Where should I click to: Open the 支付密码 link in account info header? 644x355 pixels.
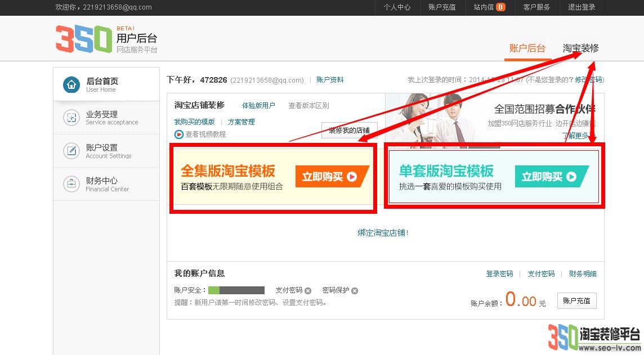pyautogui.click(x=541, y=274)
